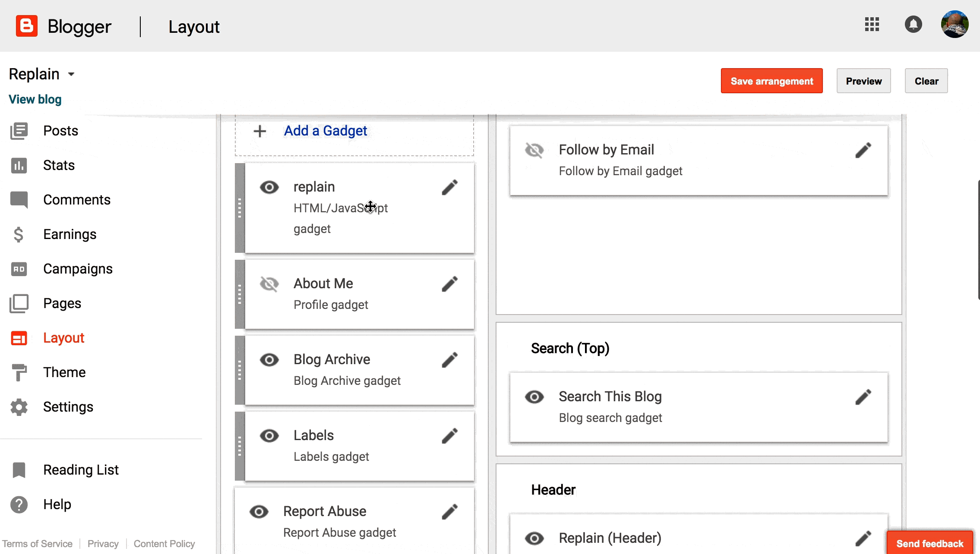The image size is (980, 554).
Task: Edit the Search This Blog gadget
Action: pyautogui.click(x=863, y=397)
